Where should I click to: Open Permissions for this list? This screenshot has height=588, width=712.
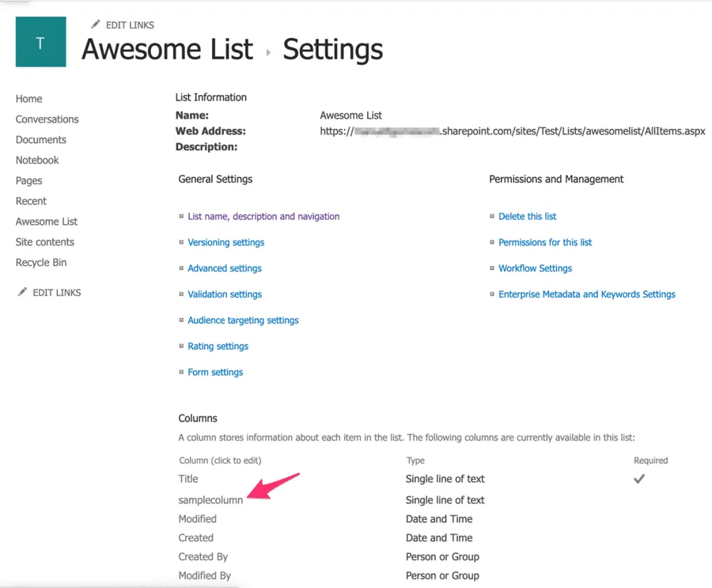pyautogui.click(x=544, y=242)
